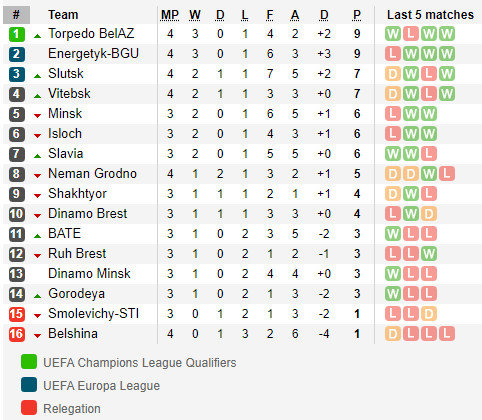The width and height of the screenshot is (482, 420).
Task: Click Torpedo BelAZ's first W result badge
Action: (393, 34)
